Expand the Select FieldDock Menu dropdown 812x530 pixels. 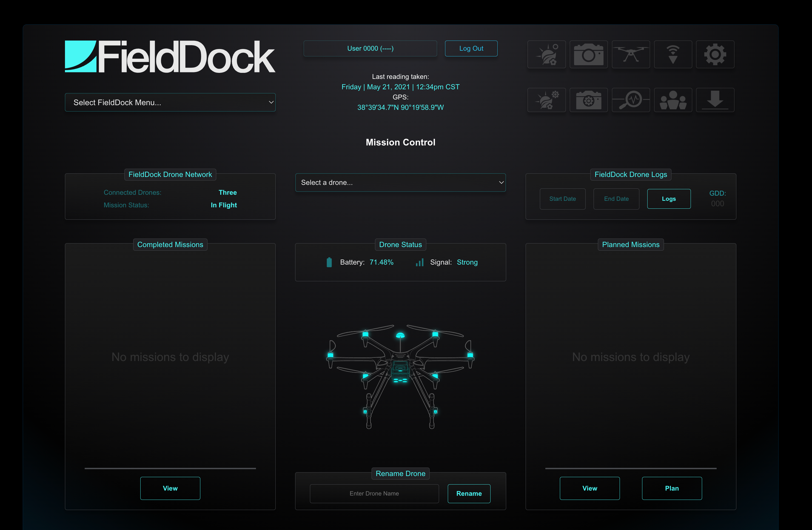point(170,102)
